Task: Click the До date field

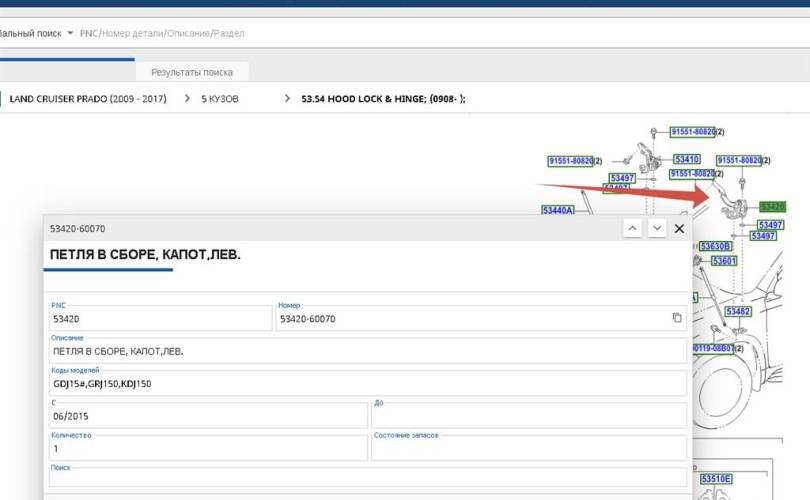Action: pyautogui.click(x=528, y=416)
